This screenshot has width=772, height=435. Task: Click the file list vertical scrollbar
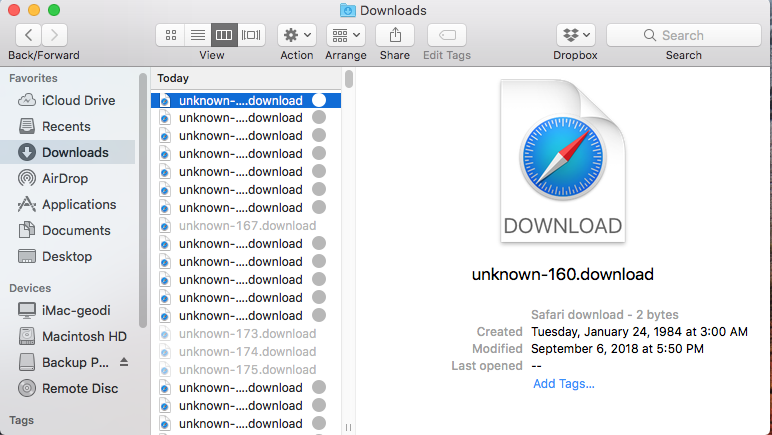[x=349, y=79]
